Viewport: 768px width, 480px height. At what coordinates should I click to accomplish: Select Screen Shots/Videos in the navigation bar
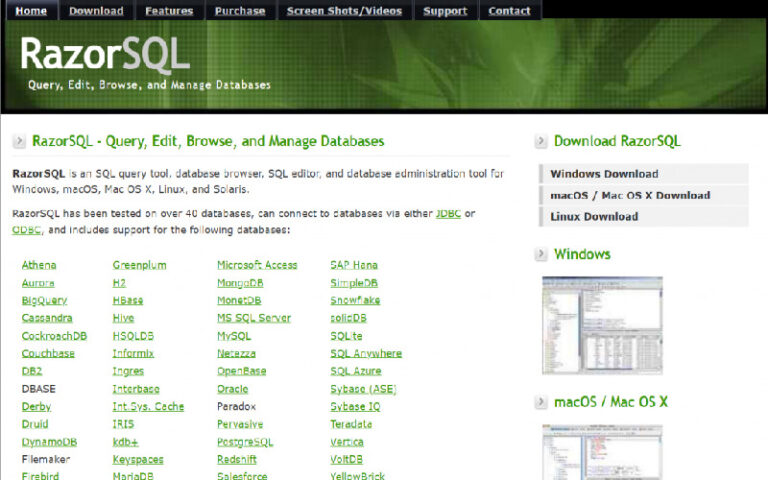pos(344,11)
